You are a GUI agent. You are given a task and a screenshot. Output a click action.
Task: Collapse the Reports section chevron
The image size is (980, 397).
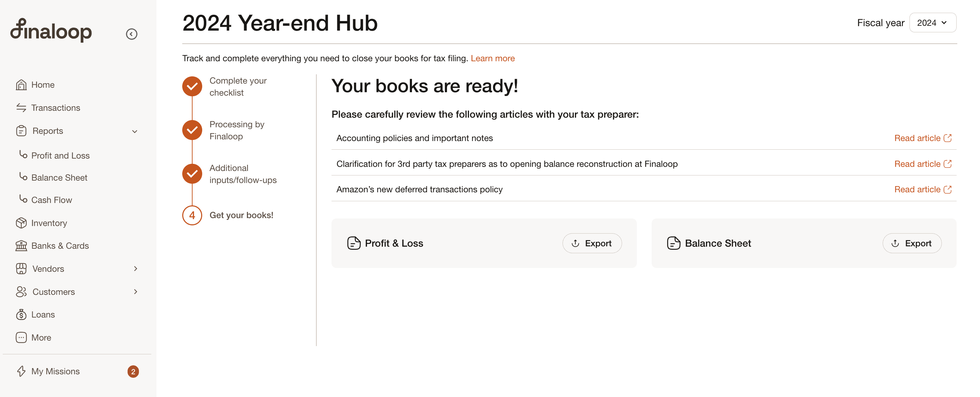coord(135,131)
